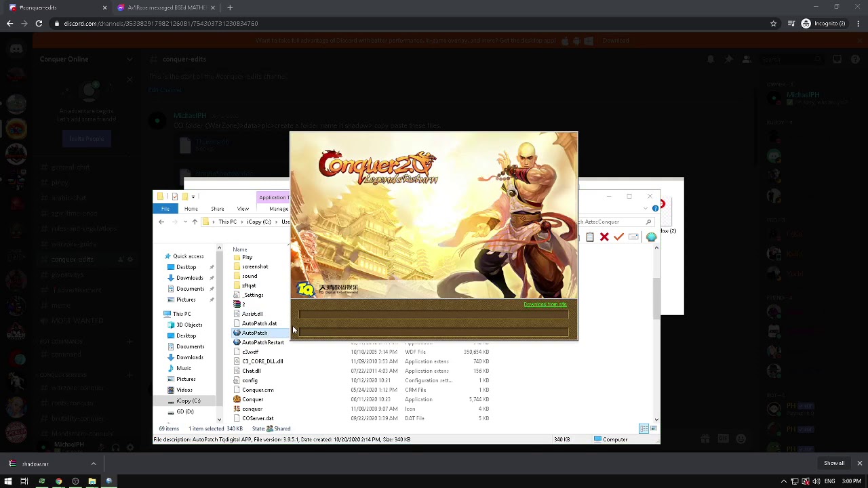Open Chrome menu with three dots
Screen dimensions: 868x488
tap(859, 23)
